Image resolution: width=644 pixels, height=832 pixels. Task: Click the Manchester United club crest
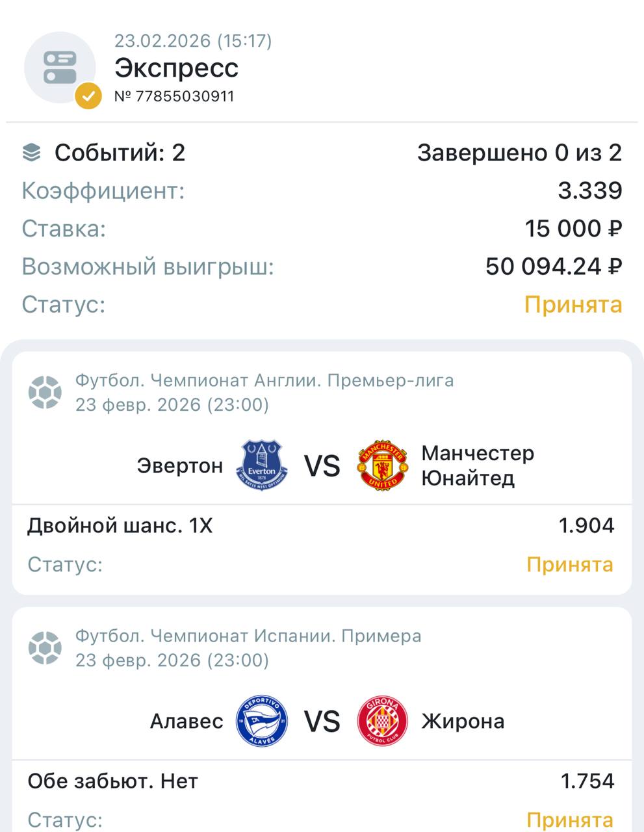click(x=383, y=465)
